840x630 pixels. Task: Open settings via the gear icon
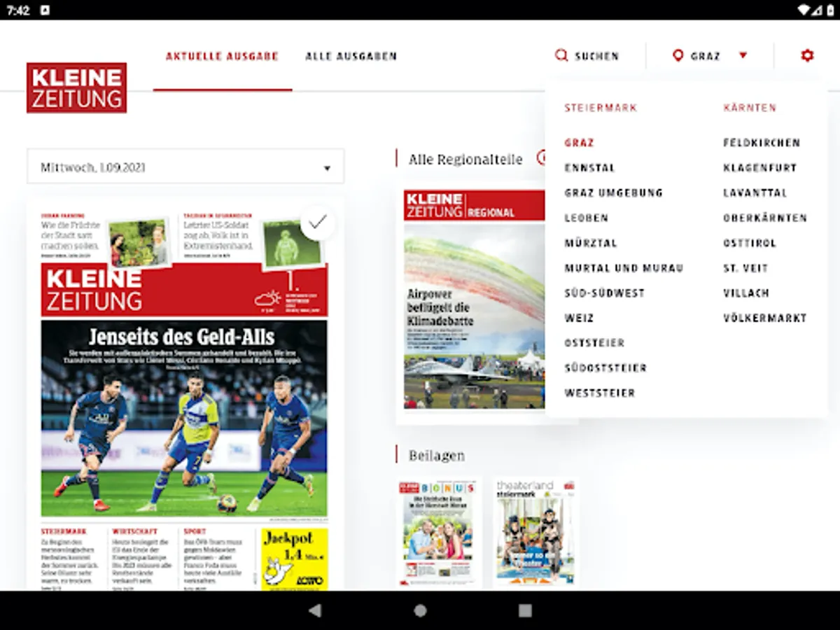pyautogui.click(x=807, y=55)
